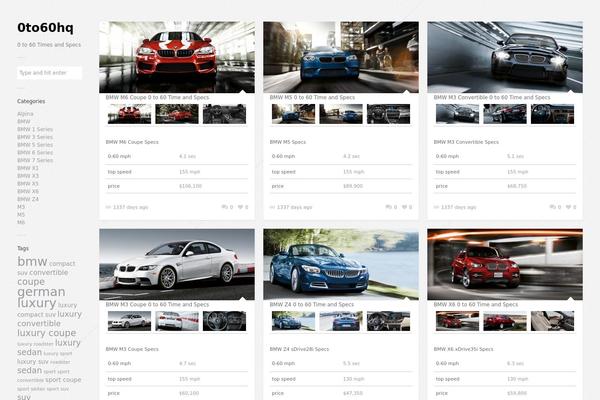The height and width of the screenshot is (400, 600).
Task: Click the date icon on BMW M3 Convertible card
Action: [436, 207]
